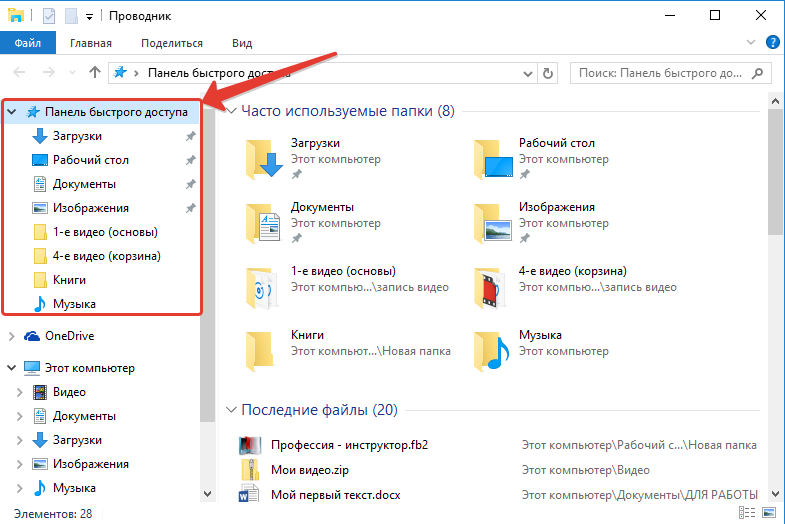Click the magnifier search icon
The image size is (785, 524).
pyautogui.click(x=758, y=73)
